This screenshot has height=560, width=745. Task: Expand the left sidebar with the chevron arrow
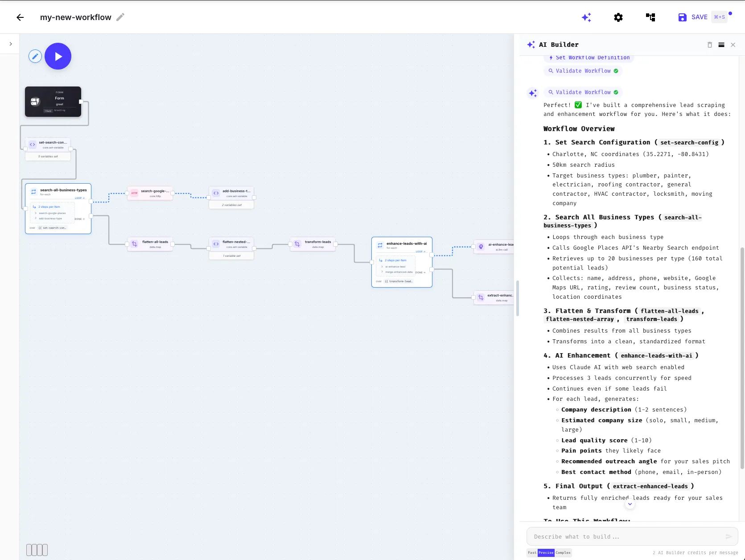coord(10,44)
